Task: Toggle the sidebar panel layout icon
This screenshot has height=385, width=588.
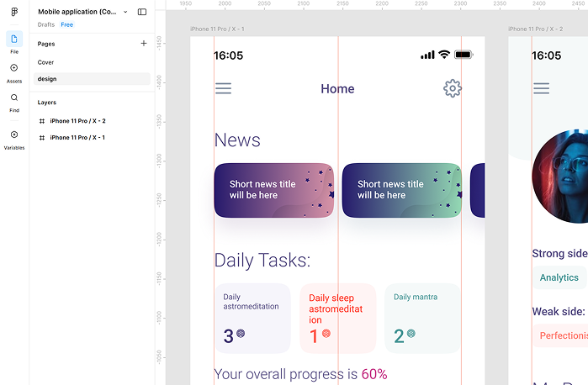Action: click(x=142, y=12)
